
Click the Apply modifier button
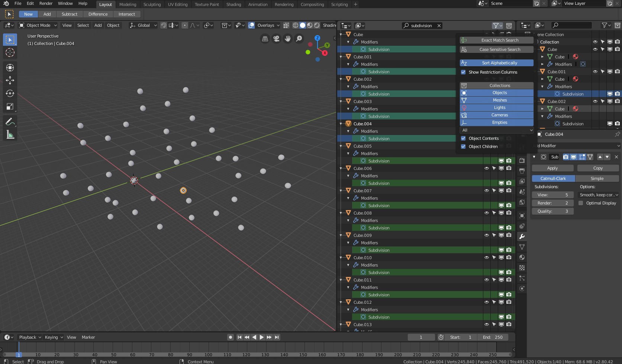(x=552, y=168)
